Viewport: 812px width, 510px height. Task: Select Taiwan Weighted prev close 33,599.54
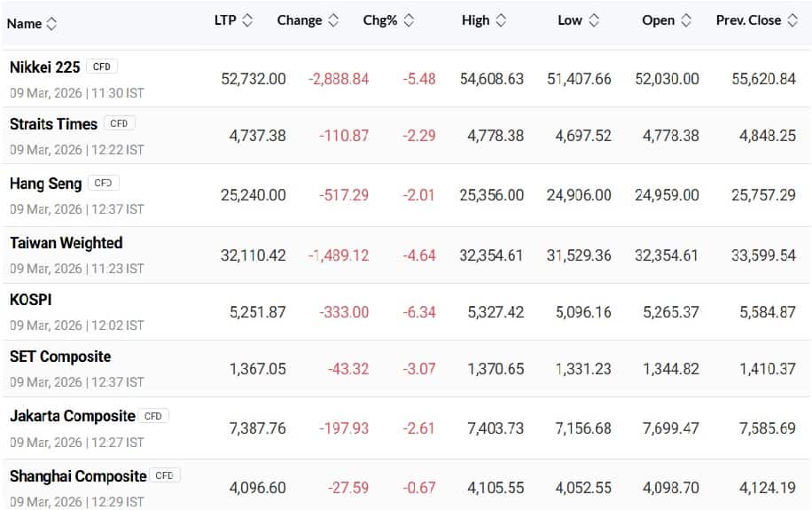(x=763, y=255)
